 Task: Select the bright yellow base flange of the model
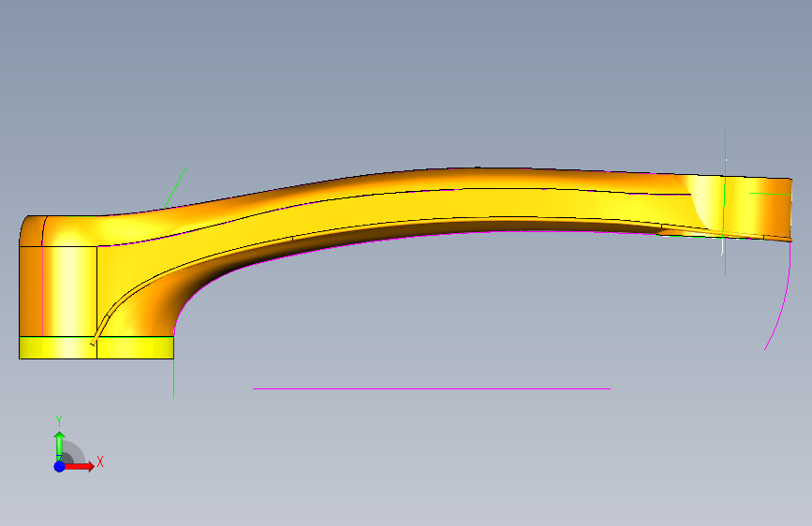click(x=96, y=347)
